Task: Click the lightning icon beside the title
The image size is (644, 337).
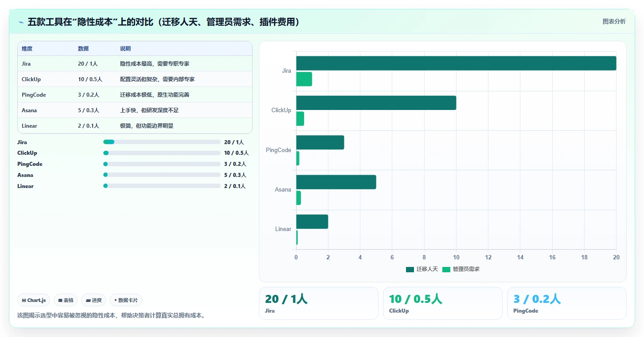Action: click(x=21, y=22)
